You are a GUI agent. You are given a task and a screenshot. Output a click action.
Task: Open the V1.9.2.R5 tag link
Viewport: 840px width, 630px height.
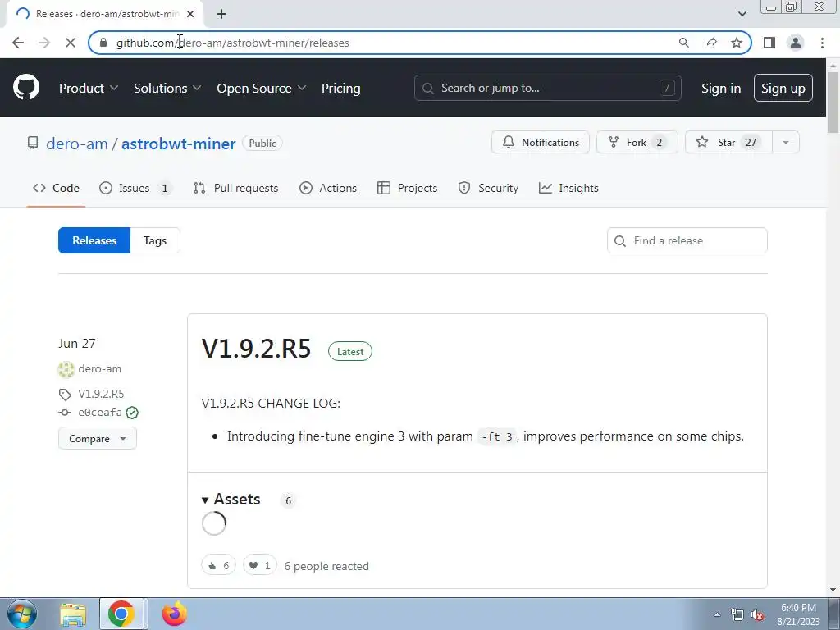coord(101,394)
